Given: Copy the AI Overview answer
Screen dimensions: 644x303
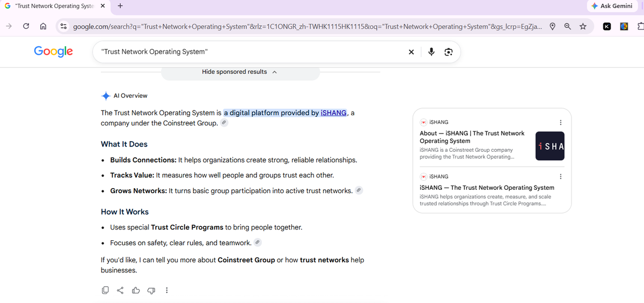Looking at the screenshot, I should click(x=105, y=290).
